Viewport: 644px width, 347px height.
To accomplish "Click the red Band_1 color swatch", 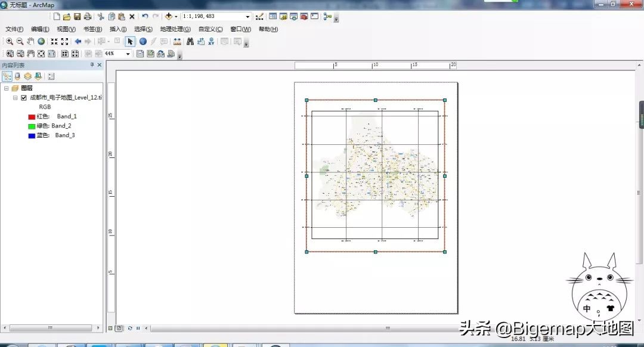I will (x=32, y=116).
